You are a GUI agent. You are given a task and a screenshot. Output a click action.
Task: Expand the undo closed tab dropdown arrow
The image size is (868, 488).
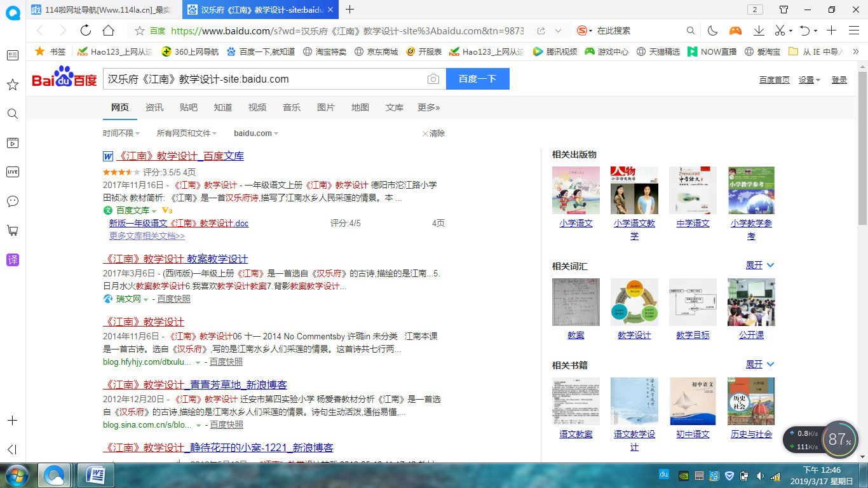(x=815, y=30)
